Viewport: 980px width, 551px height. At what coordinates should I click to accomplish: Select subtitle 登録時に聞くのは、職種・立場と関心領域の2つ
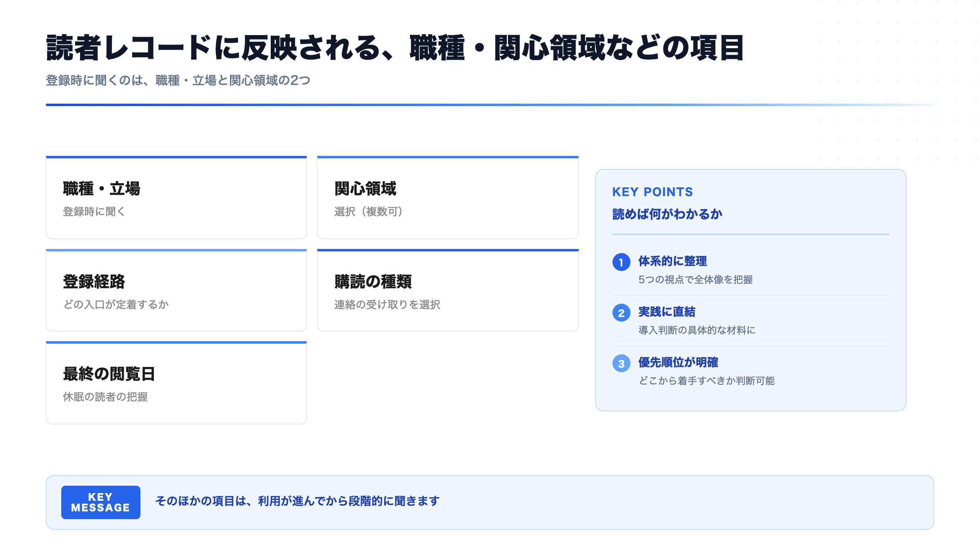[x=178, y=80]
